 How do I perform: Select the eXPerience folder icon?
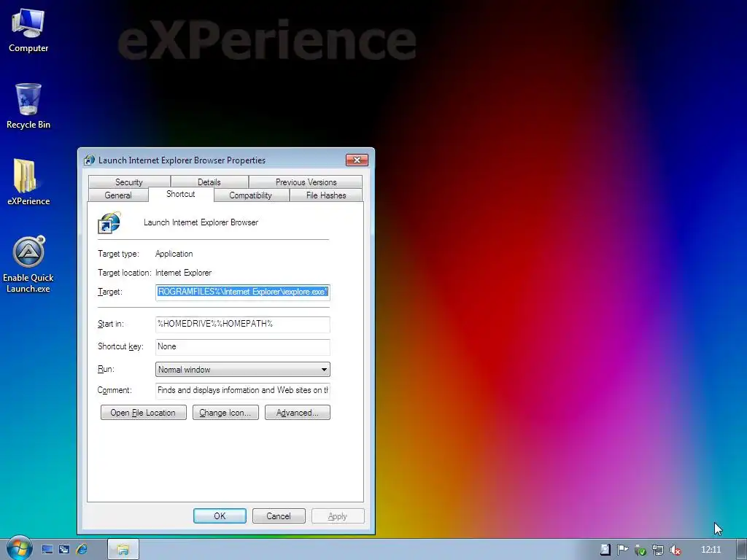[x=28, y=182]
